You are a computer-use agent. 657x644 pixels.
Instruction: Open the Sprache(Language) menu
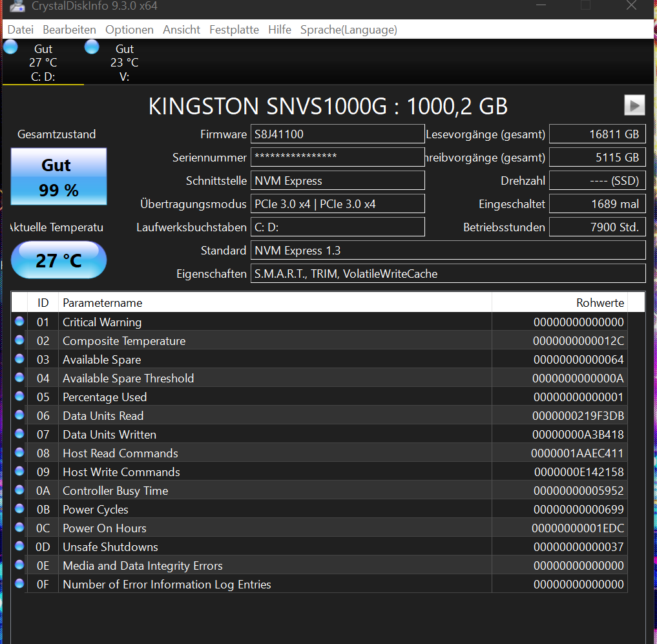point(349,30)
